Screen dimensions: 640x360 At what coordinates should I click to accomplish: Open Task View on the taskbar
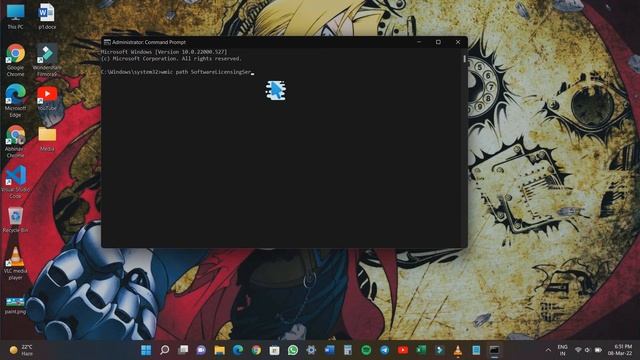pyautogui.click(x=183, y=350)
